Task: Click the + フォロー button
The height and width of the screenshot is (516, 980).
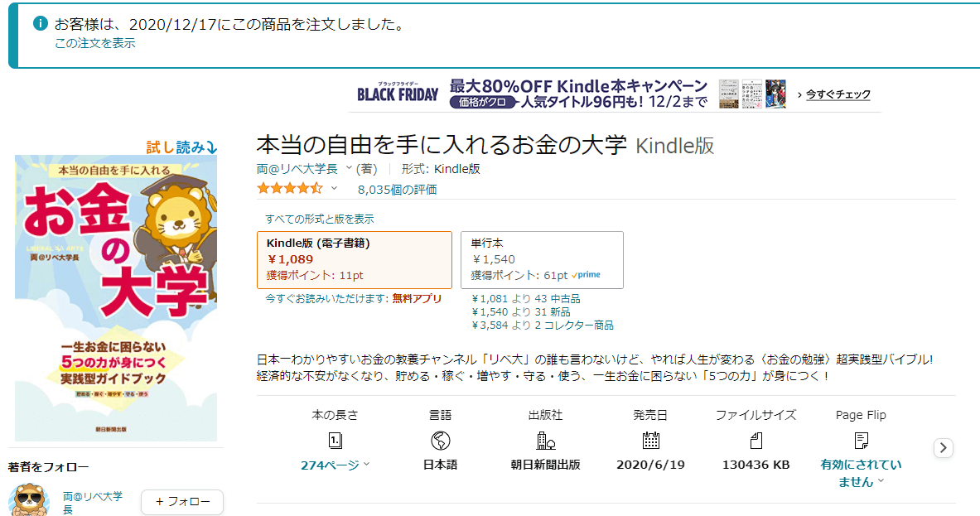Action: 182,502
